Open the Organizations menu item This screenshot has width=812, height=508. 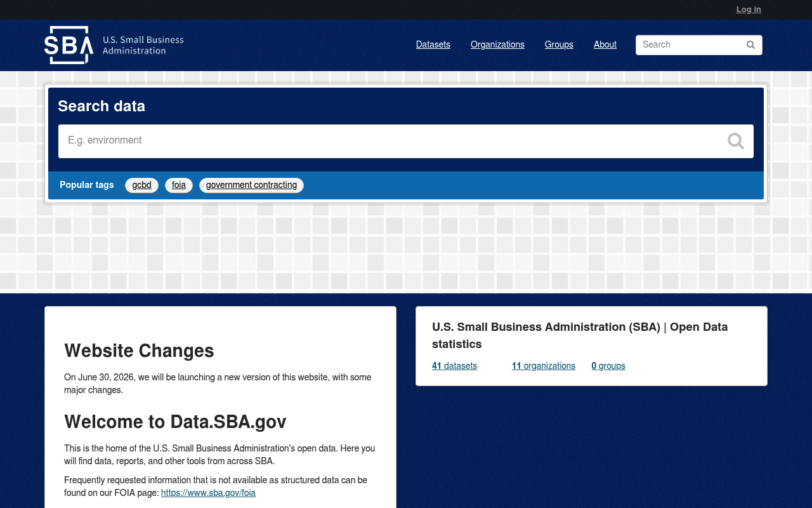coord(497,44)
